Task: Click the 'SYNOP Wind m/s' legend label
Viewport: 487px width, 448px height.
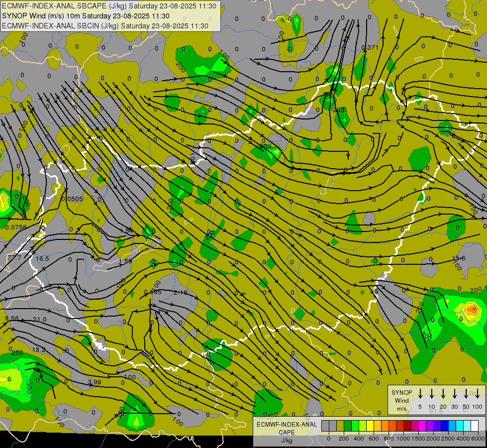Action: 401,401
